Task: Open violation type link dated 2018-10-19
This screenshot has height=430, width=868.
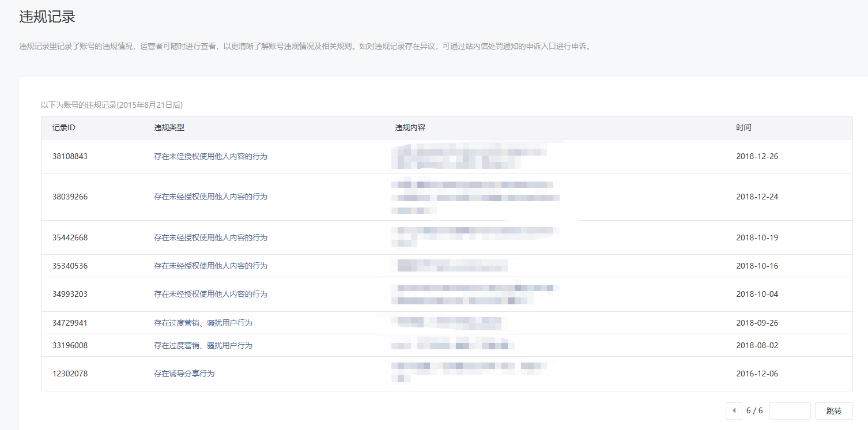Action: tap(210, 237)
